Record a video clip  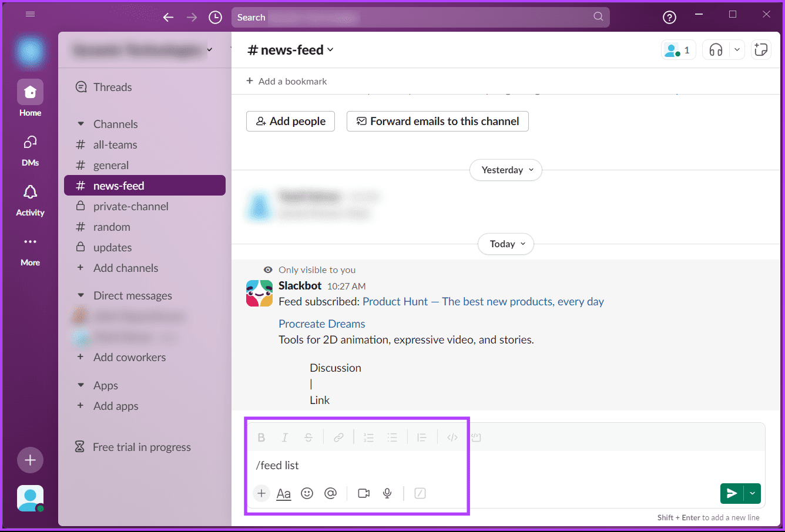[x=364, y=493]
